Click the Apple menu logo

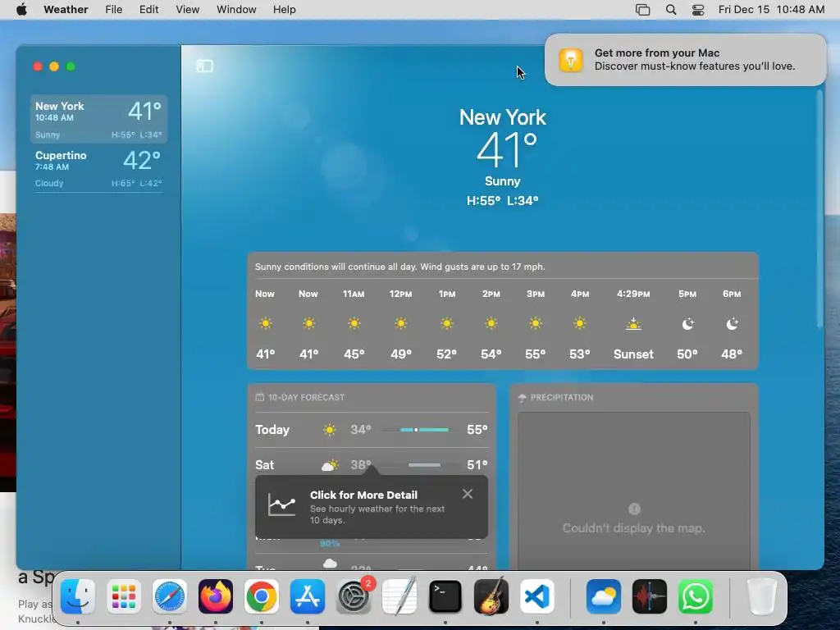pyautogui.click(x=21, y=9)
